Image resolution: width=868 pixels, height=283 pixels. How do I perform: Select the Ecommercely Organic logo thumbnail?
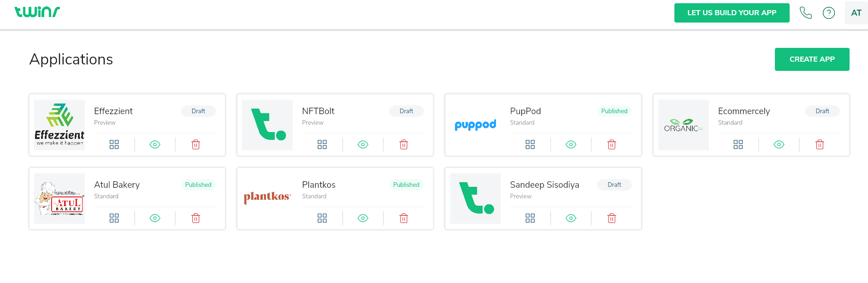[x=683, y=125]
